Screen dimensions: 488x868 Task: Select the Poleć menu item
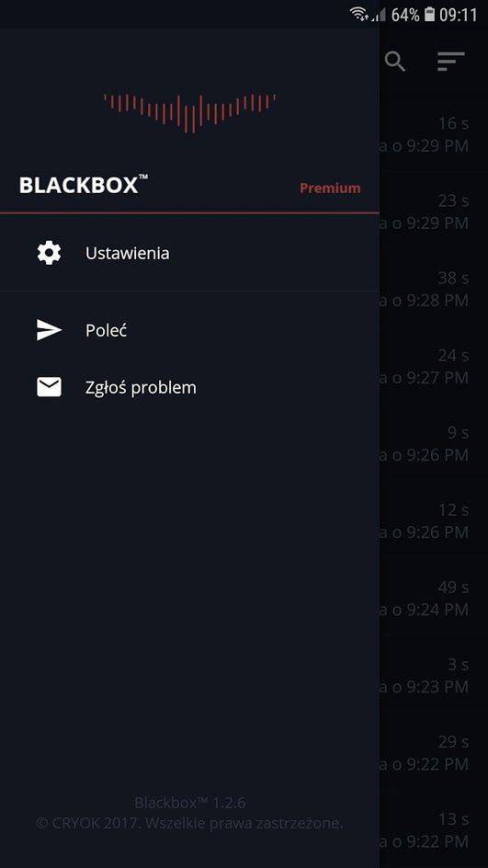coord(189,330)
